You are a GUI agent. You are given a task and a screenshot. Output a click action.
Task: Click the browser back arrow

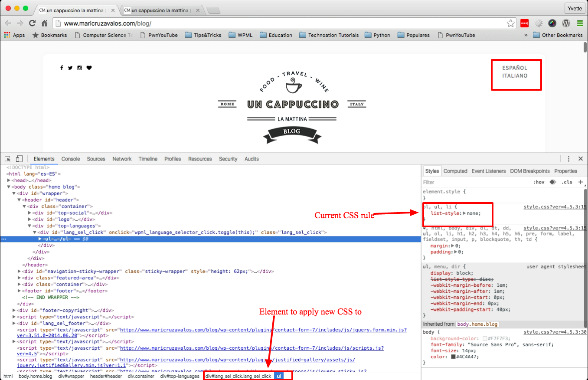(x=8, y=23)
